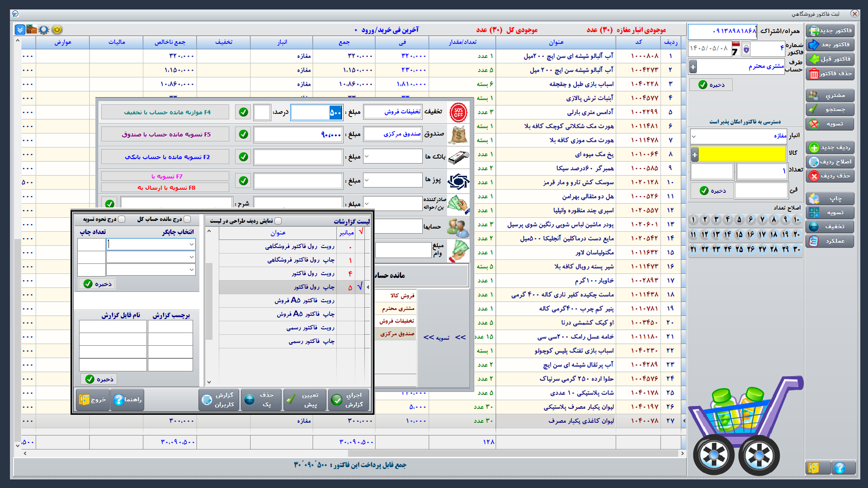Confirm the پوز ها row with its green check
Screen dimensions: 868x488
pyautogui.click(x=243, y=181)
